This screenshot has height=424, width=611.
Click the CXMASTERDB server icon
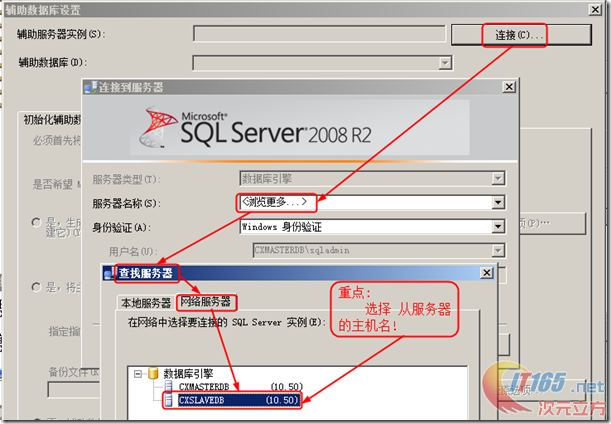coord(169,387)
